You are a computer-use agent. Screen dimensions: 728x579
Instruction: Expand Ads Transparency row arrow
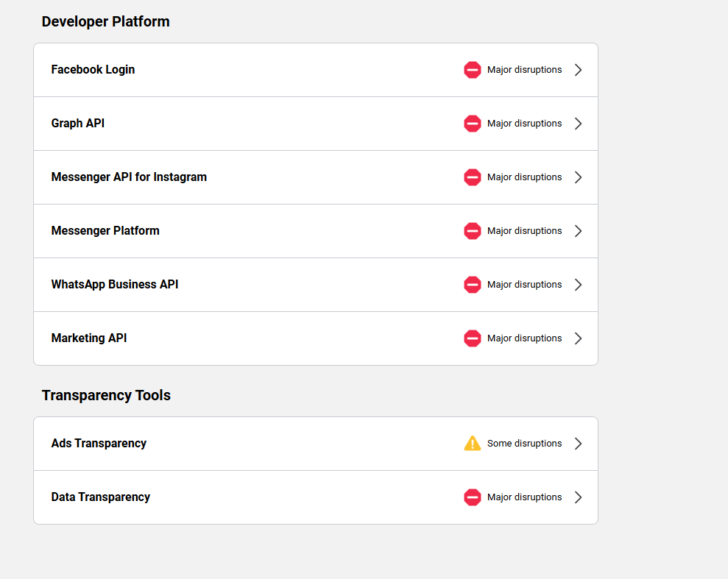[578, 444]
